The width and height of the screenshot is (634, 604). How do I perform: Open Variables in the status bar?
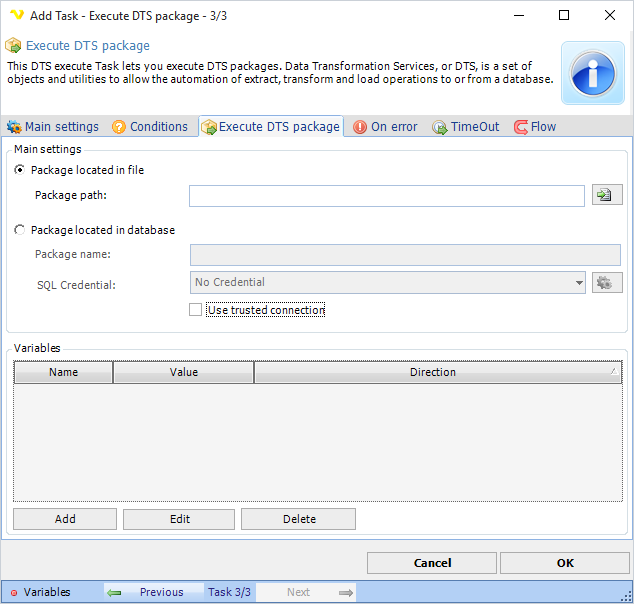pyautogui.click(x=40, y=592)
